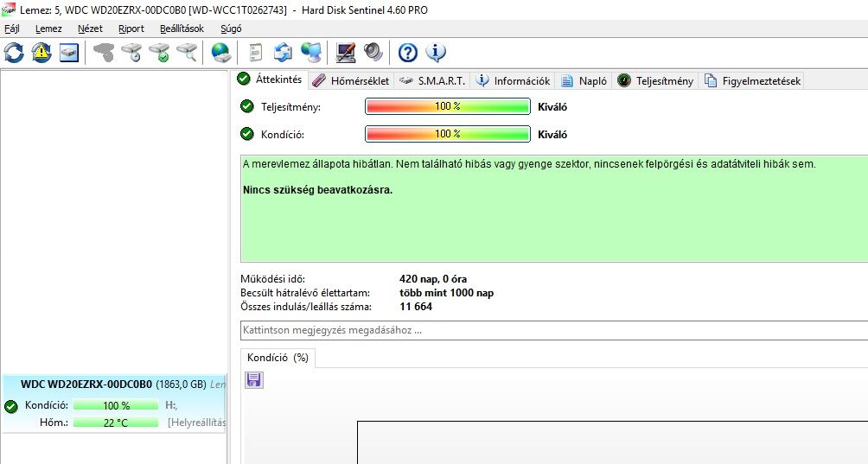868x464 pixels.
Task: Click 'Nincs szükség beavatkozásra.' text
Action: 318,190
